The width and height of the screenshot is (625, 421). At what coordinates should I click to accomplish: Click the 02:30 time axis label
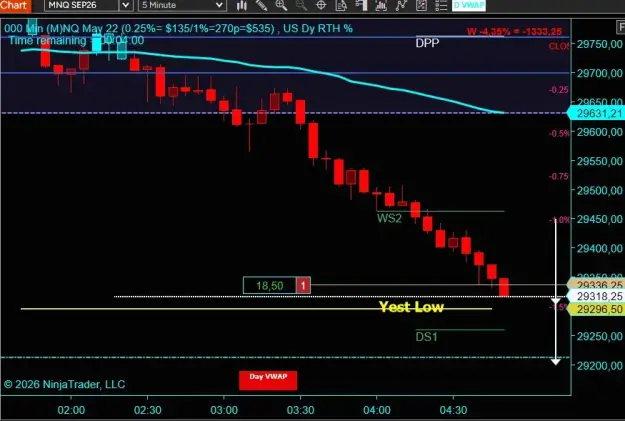point(147,410)
